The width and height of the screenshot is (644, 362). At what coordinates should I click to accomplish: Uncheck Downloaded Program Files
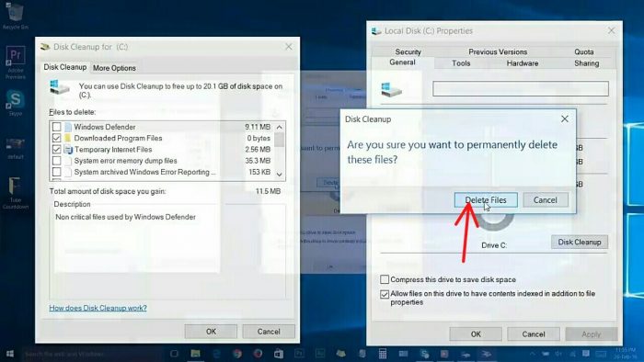pos(57,138)
